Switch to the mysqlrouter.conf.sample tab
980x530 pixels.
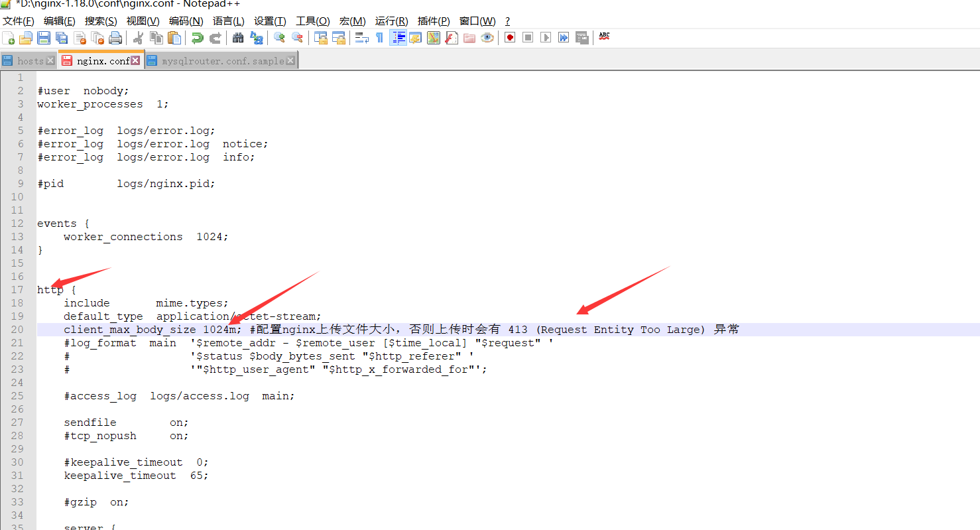(x=221, y=61)
